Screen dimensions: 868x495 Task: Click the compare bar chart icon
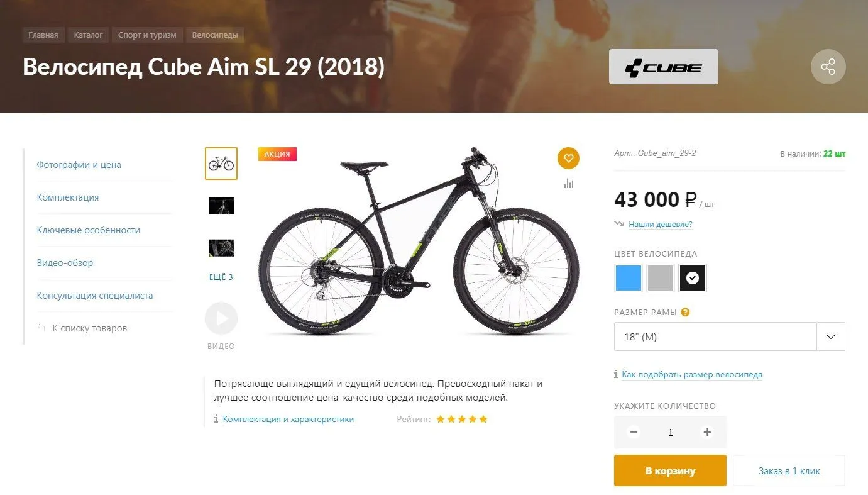coord(569,184)
